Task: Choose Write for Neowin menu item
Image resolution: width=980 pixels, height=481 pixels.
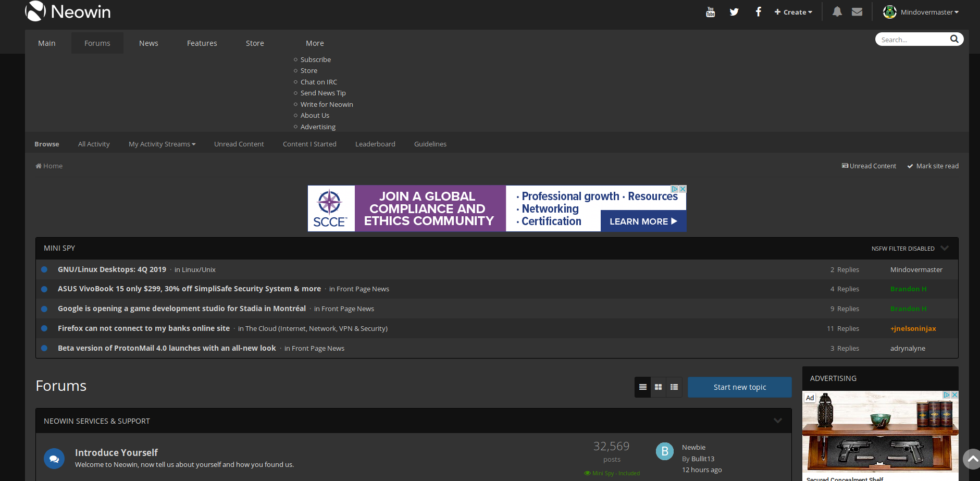Action: click(327, 104)
